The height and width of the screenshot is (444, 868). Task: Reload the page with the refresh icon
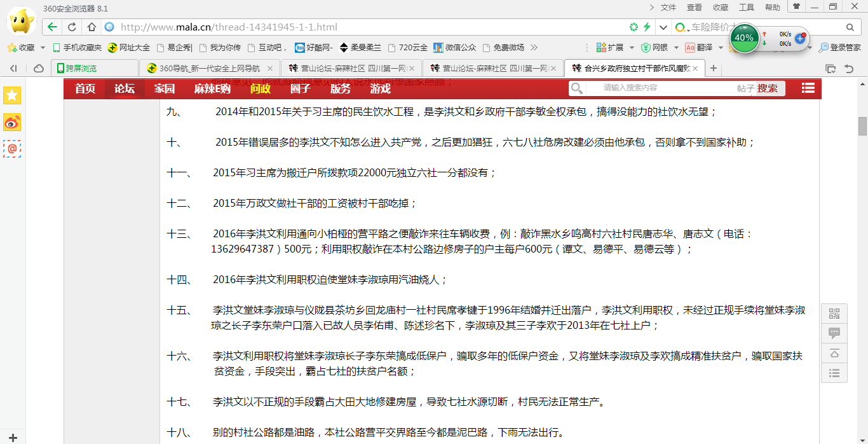[72, 27]
